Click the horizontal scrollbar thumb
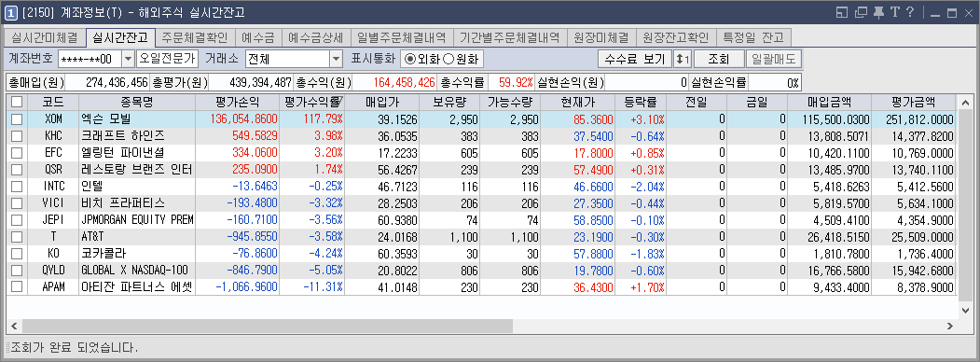This screenshot has height=362, width=980. pyautogui.click(x=267, y=327)
